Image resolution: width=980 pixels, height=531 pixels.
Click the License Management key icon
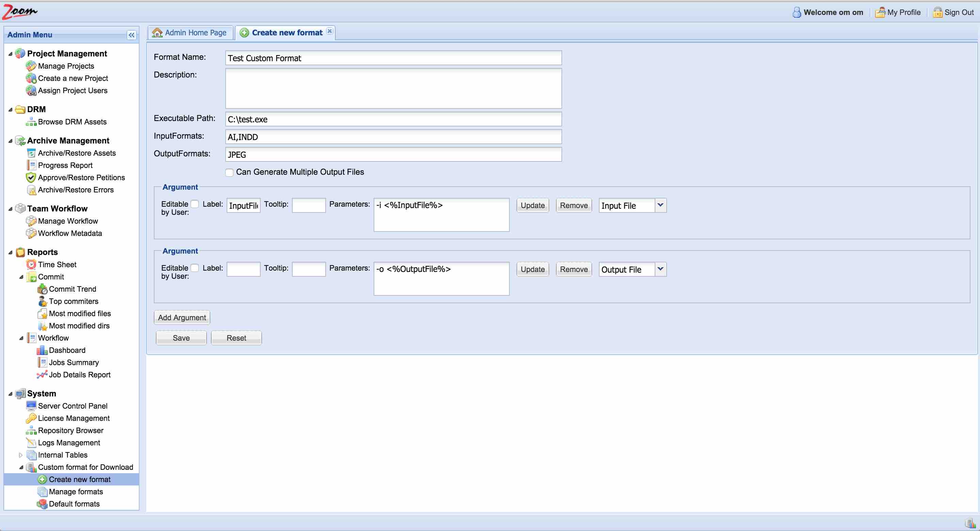pos(31,418)
